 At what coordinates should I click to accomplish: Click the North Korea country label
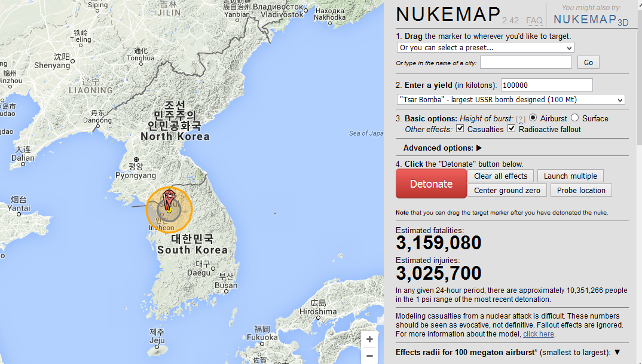tap(175, 136)
